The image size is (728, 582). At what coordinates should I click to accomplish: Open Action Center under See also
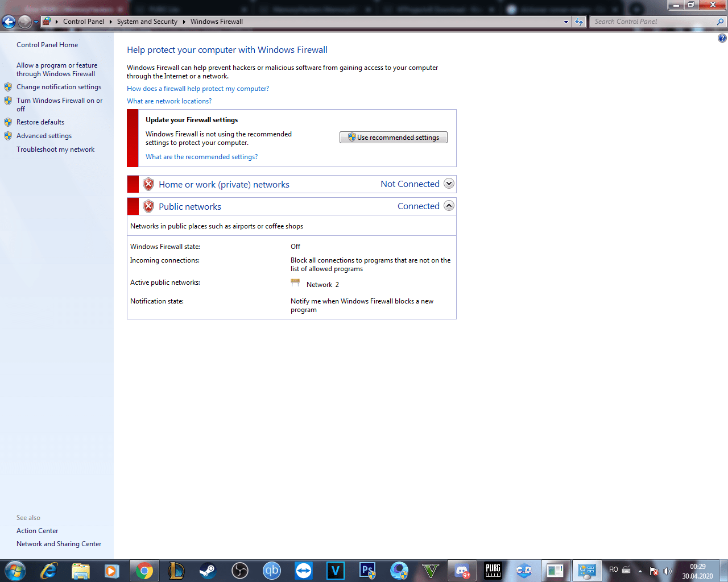pyautogui.click(x=37, y=531)
